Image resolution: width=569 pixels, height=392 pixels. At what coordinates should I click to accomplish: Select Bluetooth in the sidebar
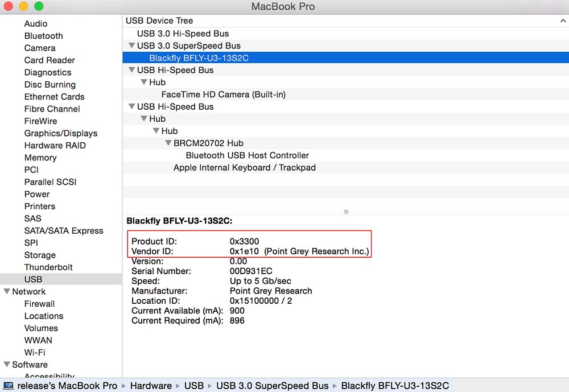(x=44, y=36)
